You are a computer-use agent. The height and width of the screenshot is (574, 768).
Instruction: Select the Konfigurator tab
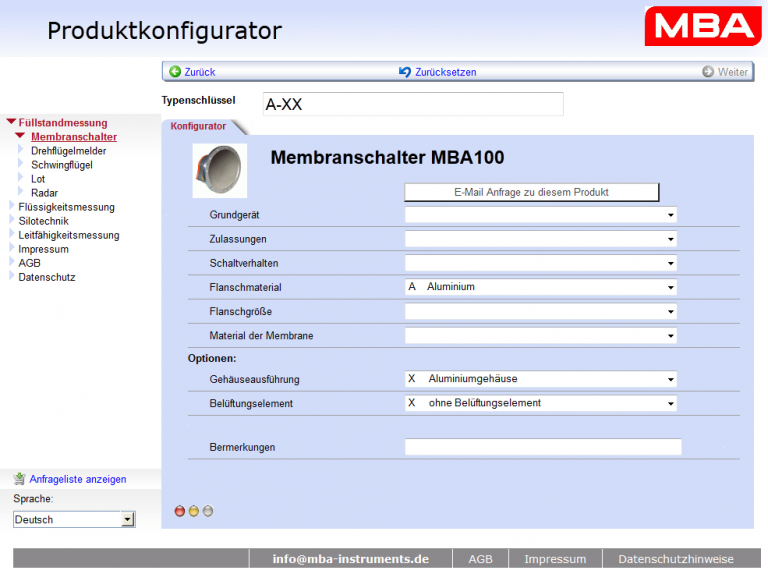(198, 126)
